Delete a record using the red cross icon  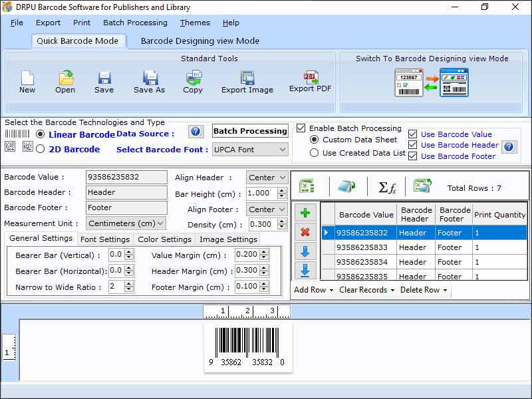305,231
